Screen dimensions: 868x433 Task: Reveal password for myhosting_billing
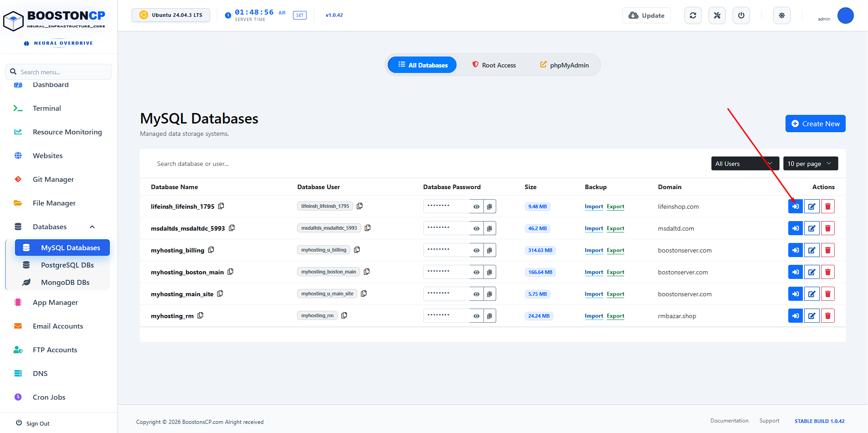476,250
